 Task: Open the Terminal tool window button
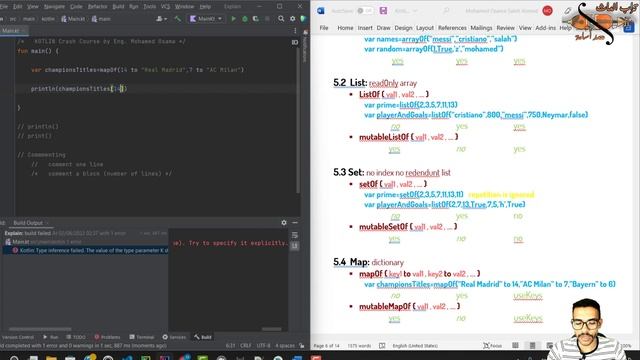pyautogui.click(x=142, y=337)
